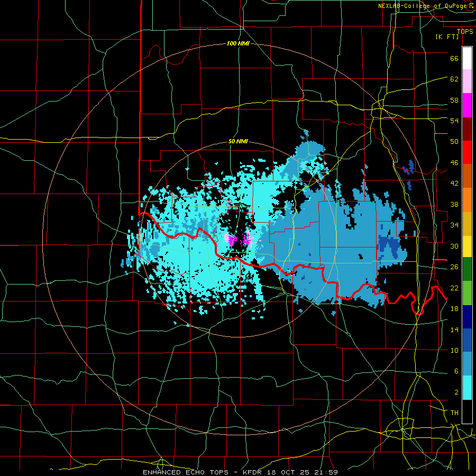The width and height of the screenshot is (476, 476).
Task: Click the legend value '26'
Action: [x=454, y=267]
